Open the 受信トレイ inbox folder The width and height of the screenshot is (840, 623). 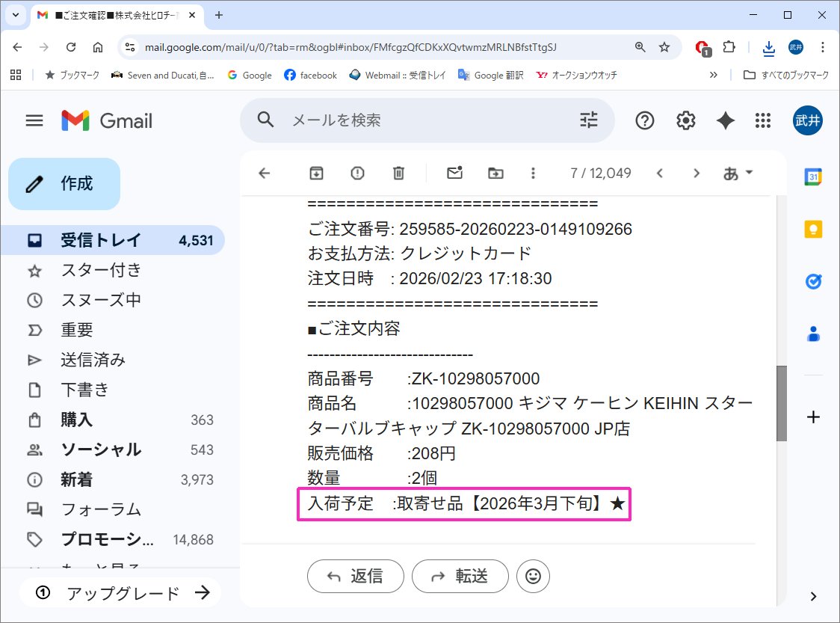pyautogui.click(x=100, y=240)
